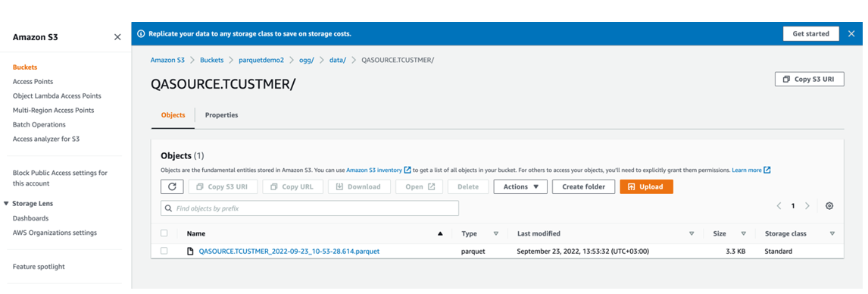Go to Buckets breadcrumb link
The height and width of the screenshot is (294, 868).
(212, 60)
